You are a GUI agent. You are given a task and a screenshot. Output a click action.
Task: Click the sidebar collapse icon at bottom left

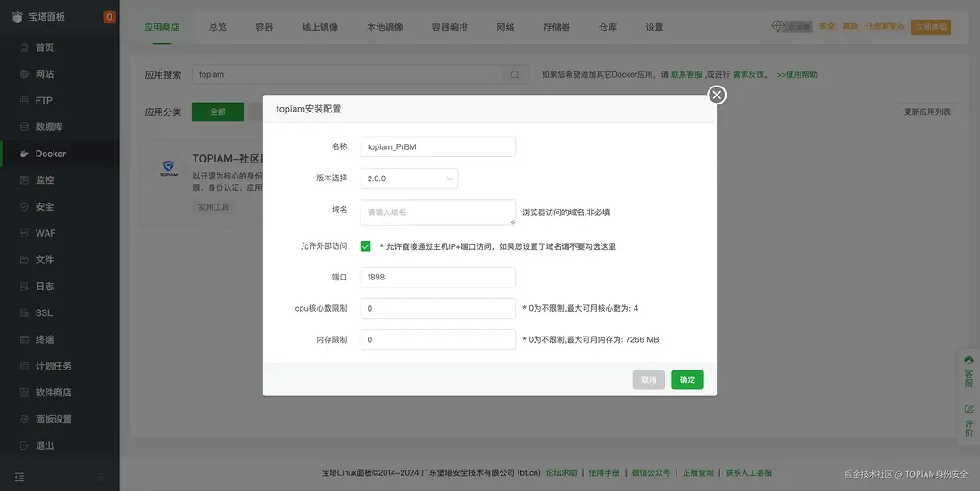click(x=20, y=477)
